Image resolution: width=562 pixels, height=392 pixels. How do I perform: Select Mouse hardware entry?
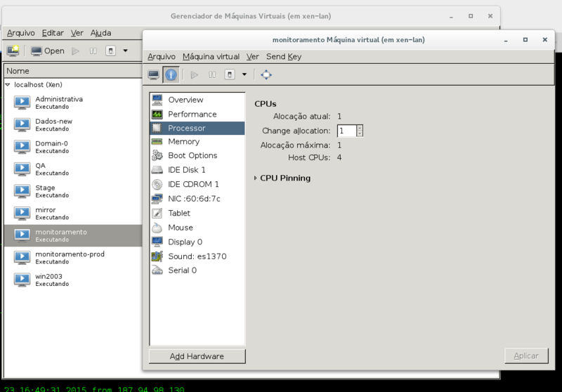tap(197, 228)
